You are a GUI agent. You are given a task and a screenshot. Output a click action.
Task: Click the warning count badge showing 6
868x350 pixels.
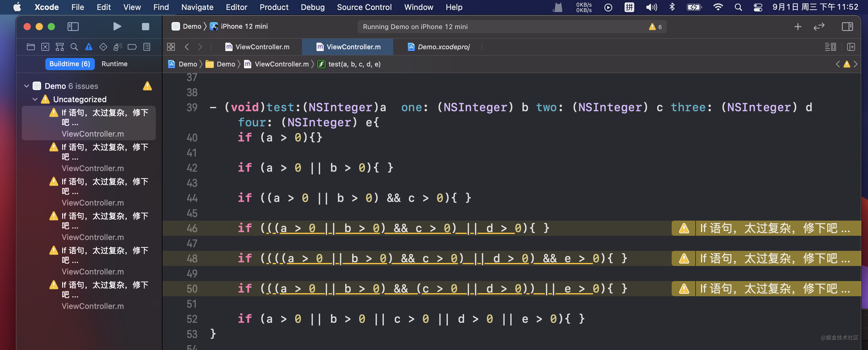click(657, 26)
